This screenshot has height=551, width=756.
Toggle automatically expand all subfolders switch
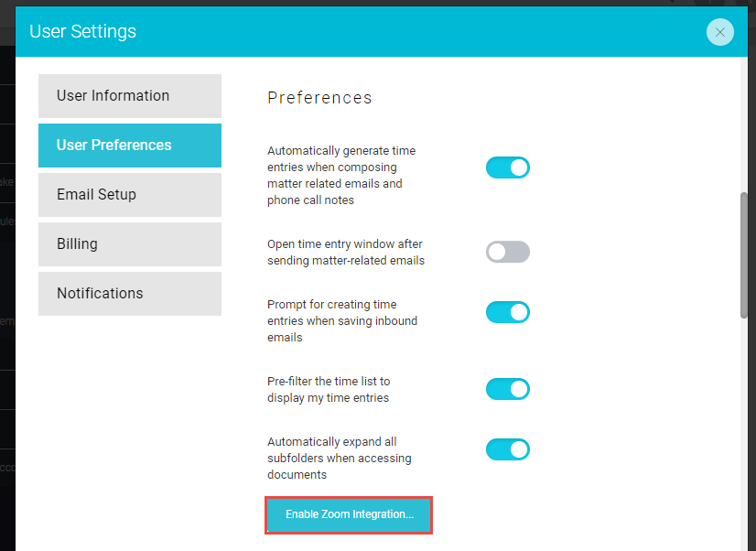click(508, 449)
